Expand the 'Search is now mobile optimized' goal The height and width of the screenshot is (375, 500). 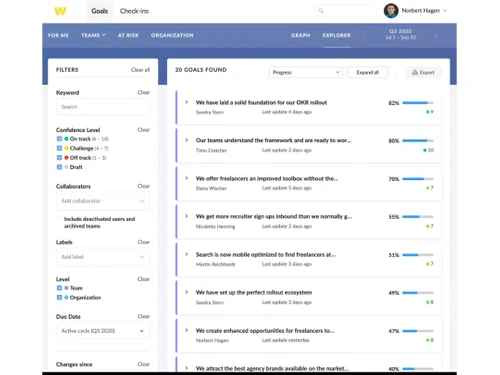click(187, 254)
